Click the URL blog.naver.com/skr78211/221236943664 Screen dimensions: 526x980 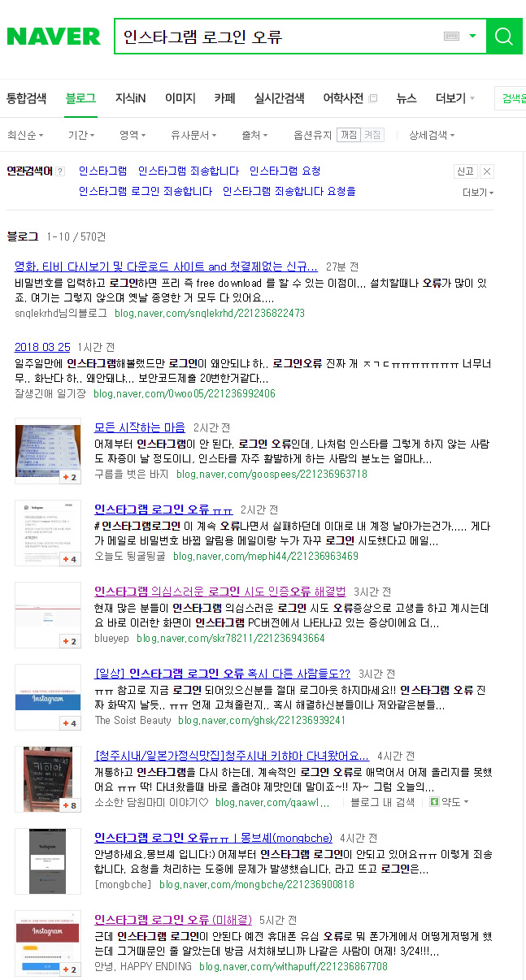pos(231,638)
